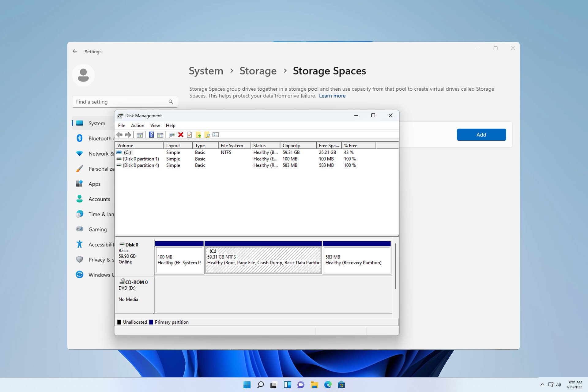This screenshot has height=392, width=588.
Task: Click the forward arrow in Disk Management
Action: point(128,135)
